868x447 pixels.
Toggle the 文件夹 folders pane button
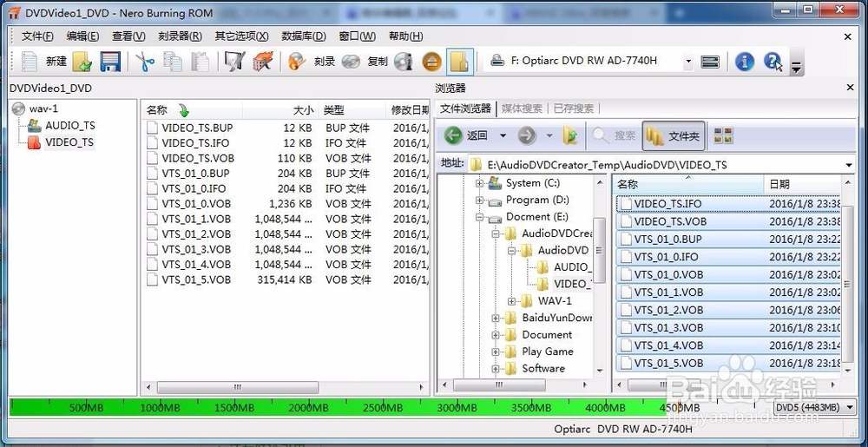[674, 135]
